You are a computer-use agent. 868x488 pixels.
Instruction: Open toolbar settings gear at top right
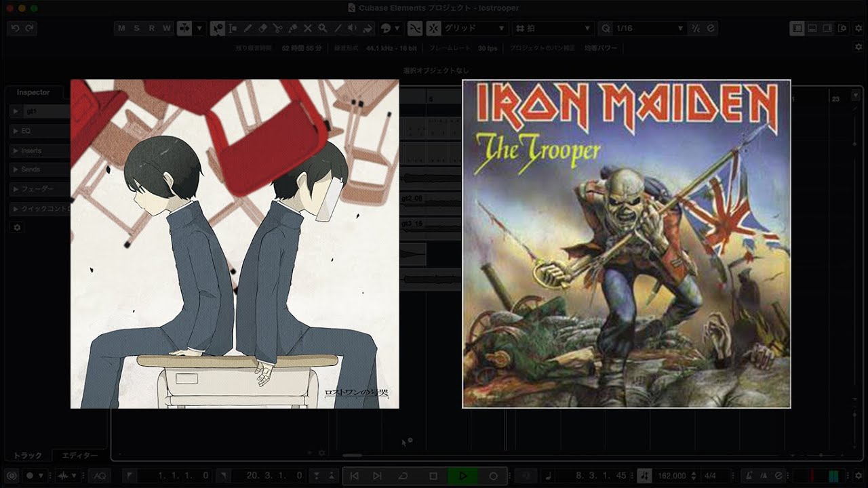click(x=858, y=28)
